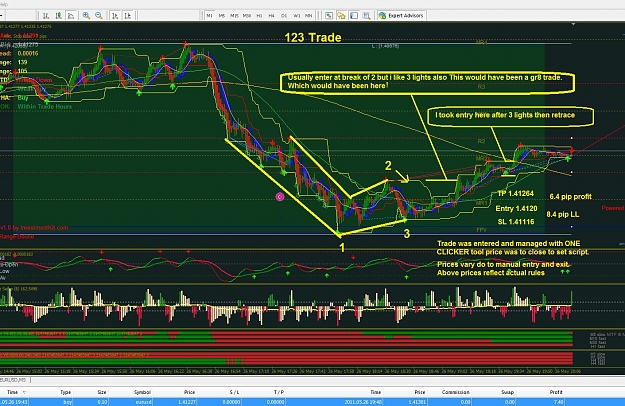
Task: Open the EURUSD,M5 chart tab
Action: coord(13,380)
